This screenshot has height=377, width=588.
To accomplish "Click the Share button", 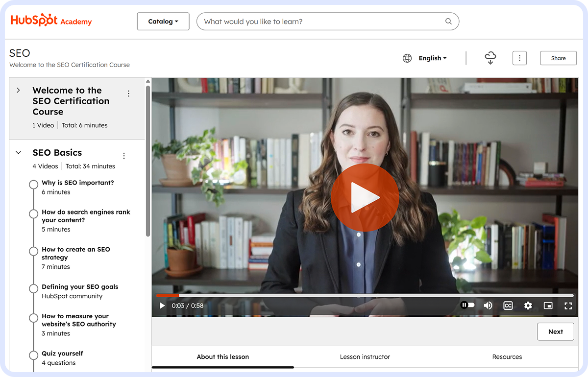I will tap(558, 58).
